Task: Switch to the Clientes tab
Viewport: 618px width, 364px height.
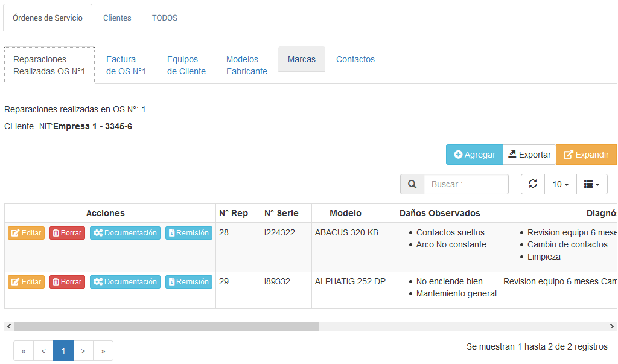Action: (117, 18)
